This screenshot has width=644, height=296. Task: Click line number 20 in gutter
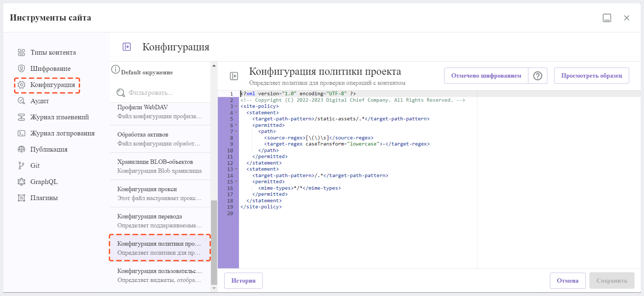(230, 213)
